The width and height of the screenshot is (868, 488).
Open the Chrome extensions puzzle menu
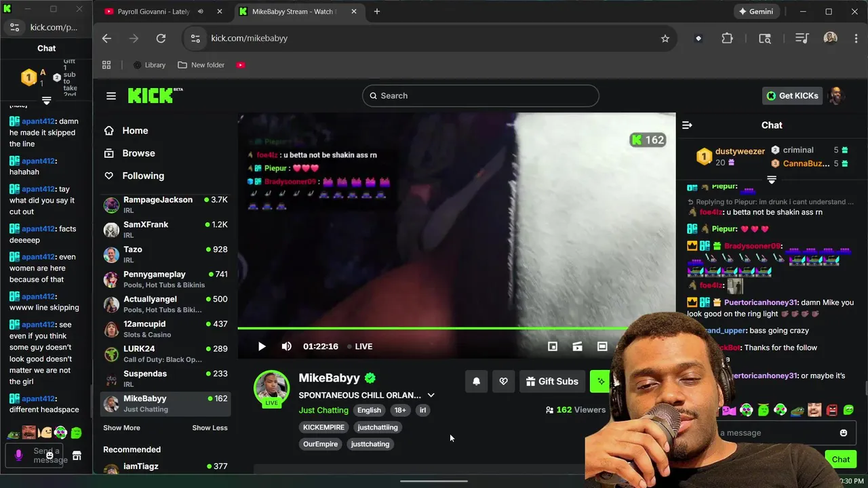(x=727, y=39)
